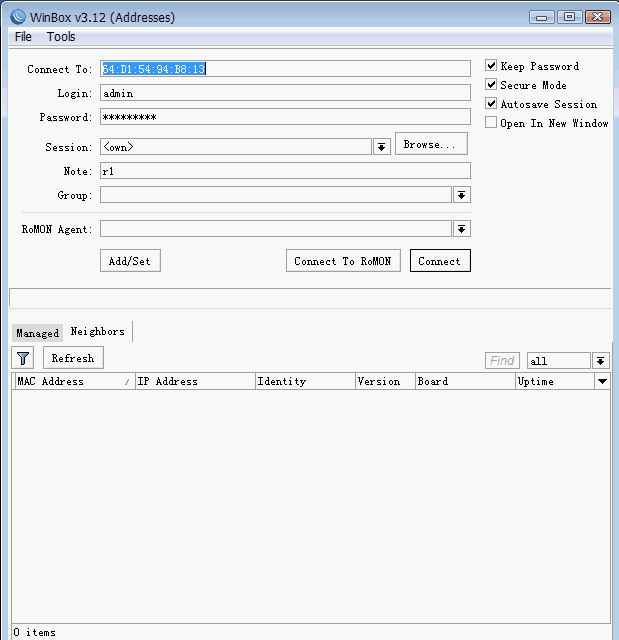The image size is (619, 640).
Task: Click the Add/Set button
Action: tap(130, 261)
